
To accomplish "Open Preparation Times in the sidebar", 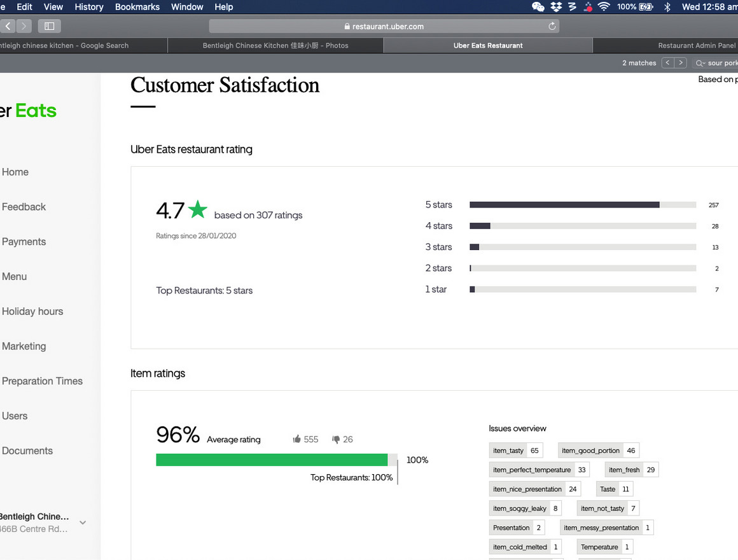I will click(x=43, y=381).
